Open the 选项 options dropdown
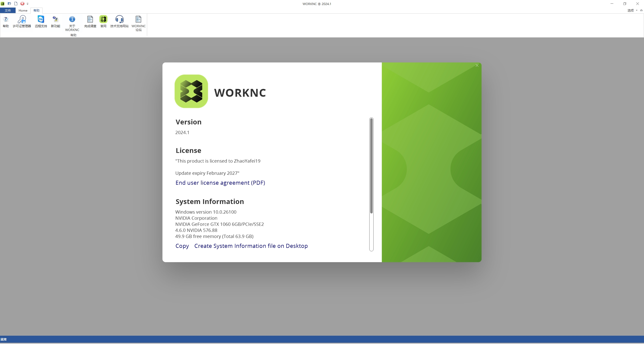Screen dimensions: 644x344 click(632, 10)
